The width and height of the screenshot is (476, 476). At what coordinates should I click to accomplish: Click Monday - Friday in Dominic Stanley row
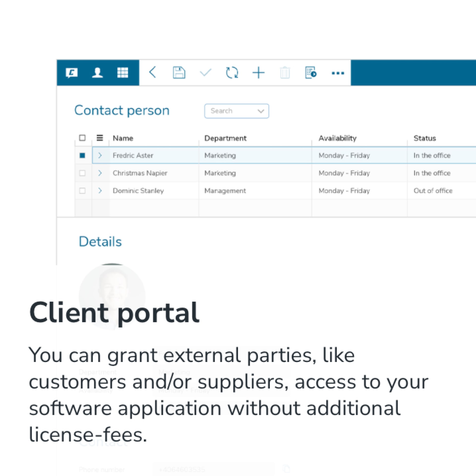coord(344,191)
